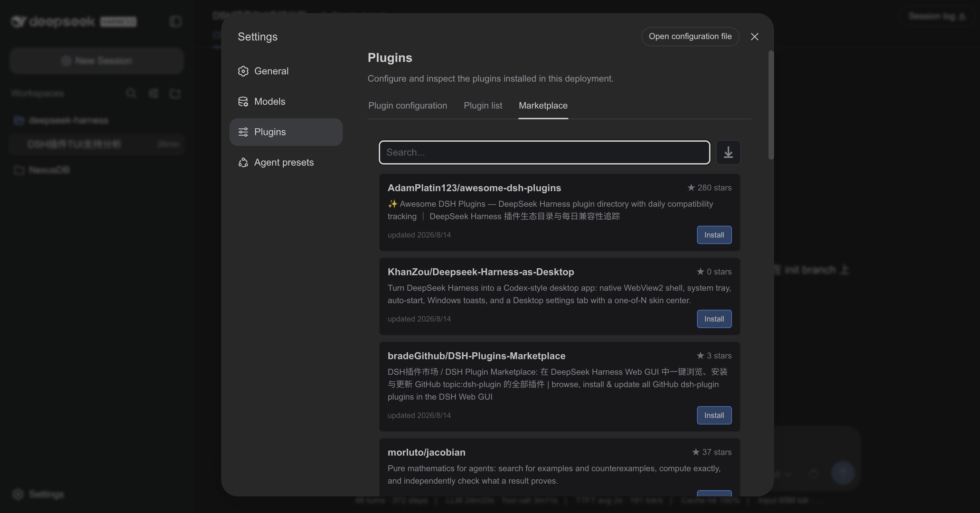980x513 pixels.
Task: Click the "Pure mathematics for agents" description
Action: click(554, 475)
